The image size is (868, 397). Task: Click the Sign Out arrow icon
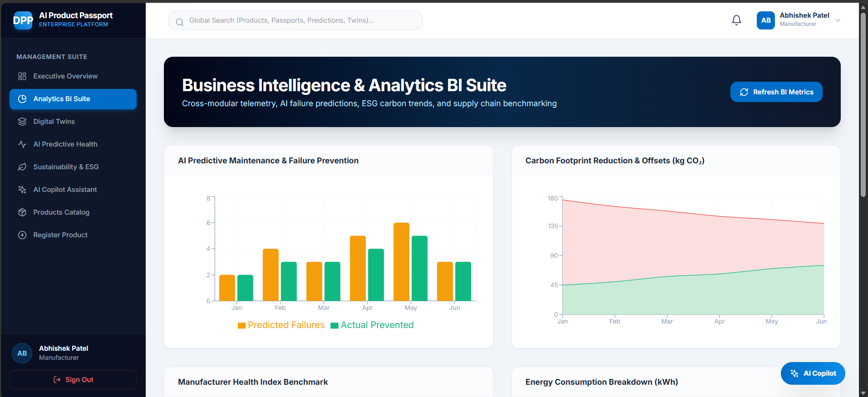pyautogui.click(x=57, y=380)
